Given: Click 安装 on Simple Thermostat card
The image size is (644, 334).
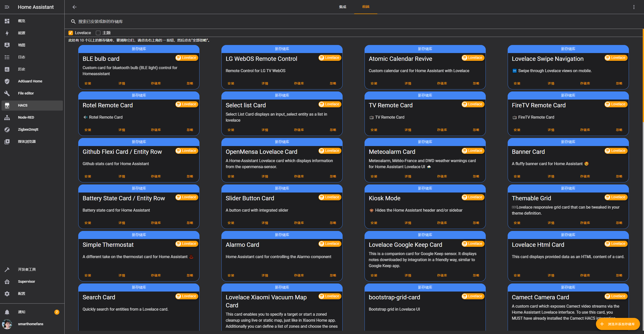Looking at the screenshot, I should point(88,275).
